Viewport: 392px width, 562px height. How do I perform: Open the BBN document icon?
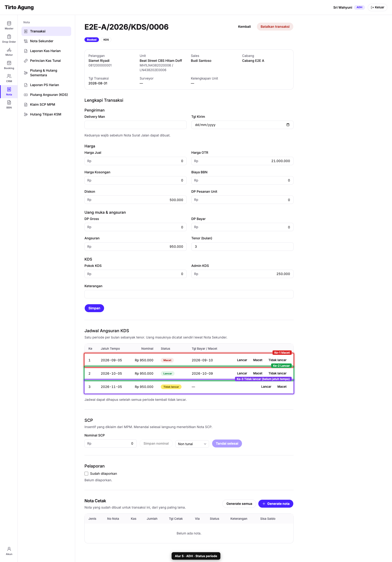click(x=9, y=102)
